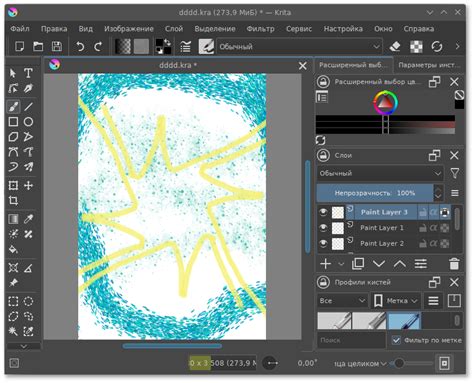The height and width of the screenshot is (383, 474).
Task: Show hidden toolbar items chevron
Action: point(457,46)
